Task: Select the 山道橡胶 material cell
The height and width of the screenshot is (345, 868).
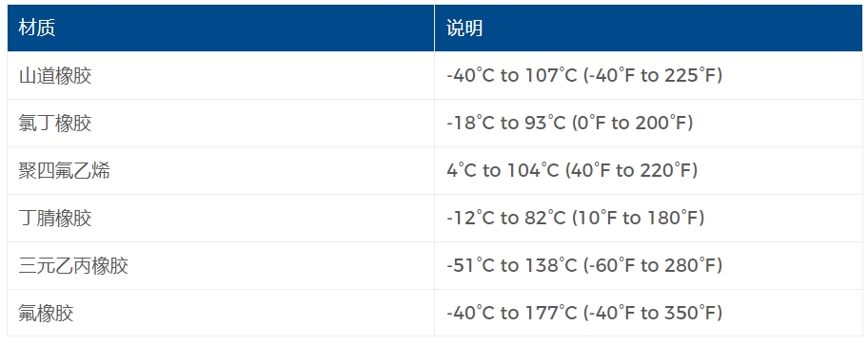Action: 221,76
